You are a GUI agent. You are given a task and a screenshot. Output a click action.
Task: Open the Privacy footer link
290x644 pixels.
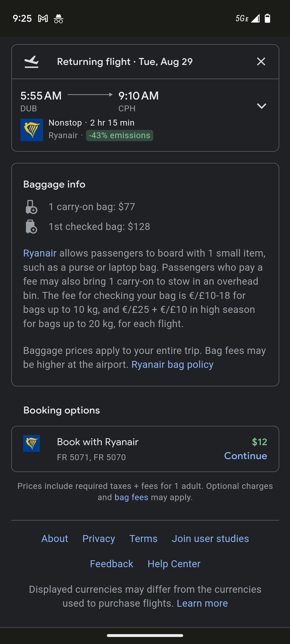[x=99, y=539]
